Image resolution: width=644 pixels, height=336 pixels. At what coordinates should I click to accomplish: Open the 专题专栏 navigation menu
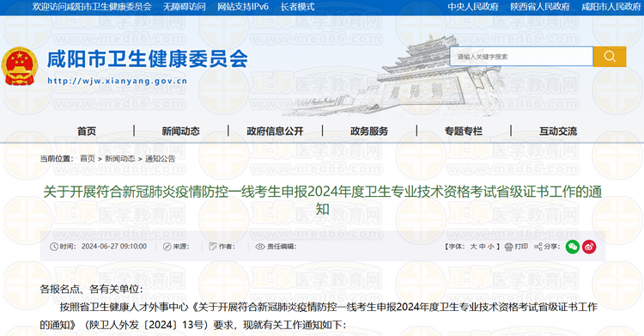(x=464, y=131)
